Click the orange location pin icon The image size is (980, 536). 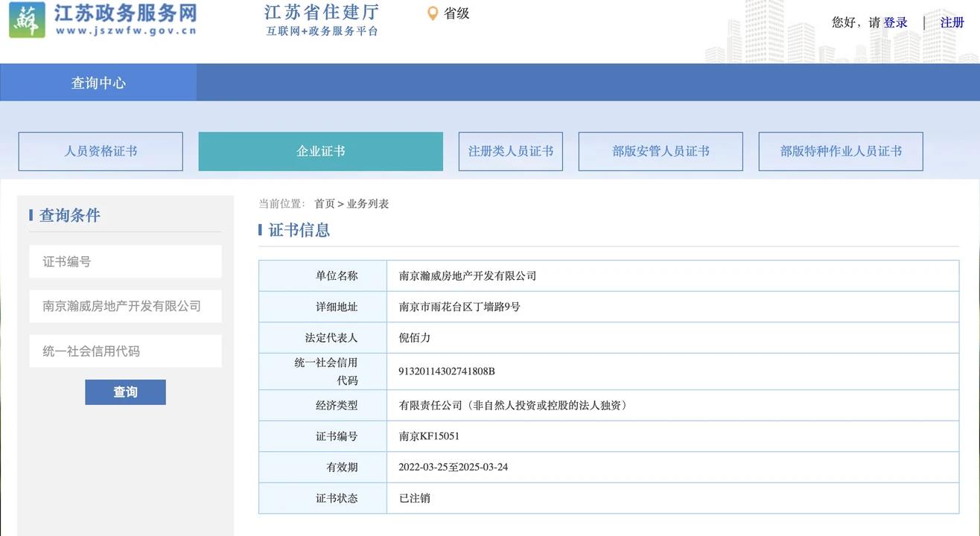(x=432, y=13)
